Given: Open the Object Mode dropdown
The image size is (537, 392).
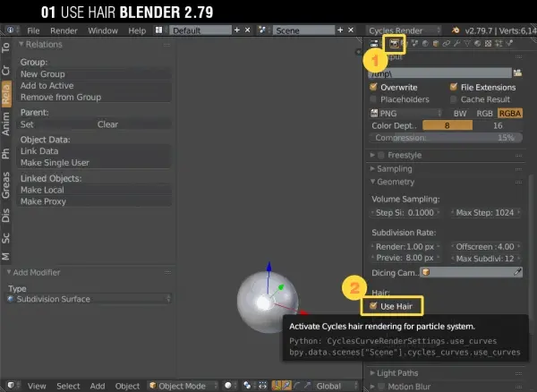Looking at the screenshot, I should (183, 386).
